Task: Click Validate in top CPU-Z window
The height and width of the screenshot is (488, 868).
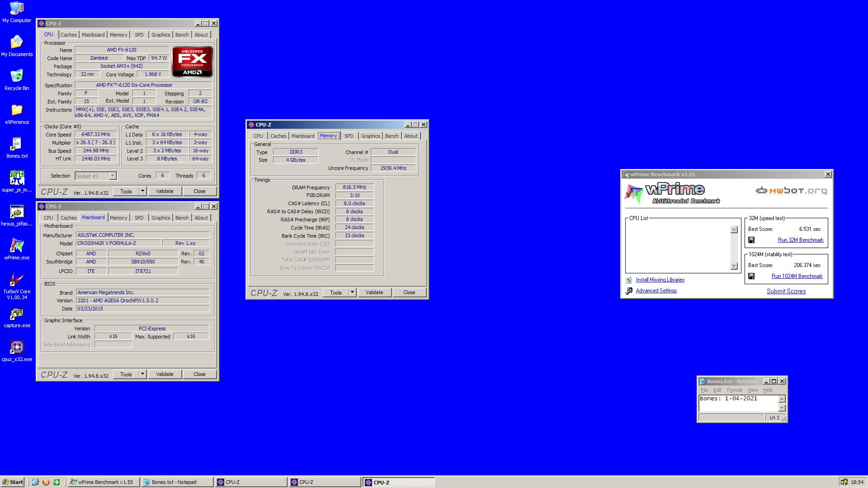Action: coord(165,191)
